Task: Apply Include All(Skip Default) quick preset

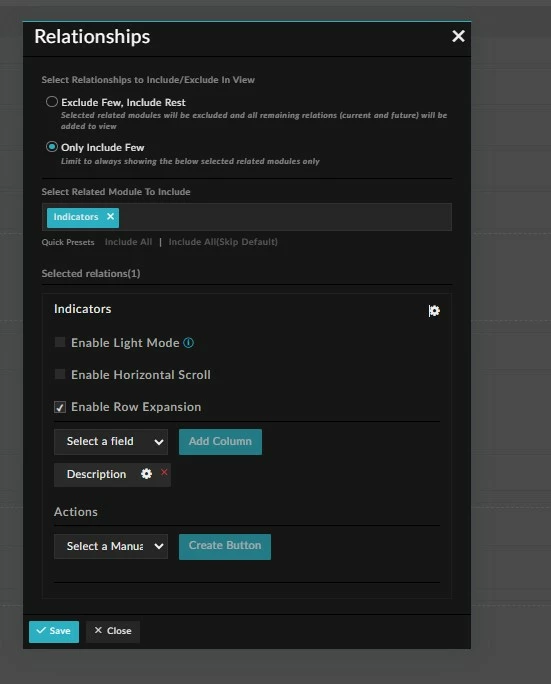Action: (223, 242)
